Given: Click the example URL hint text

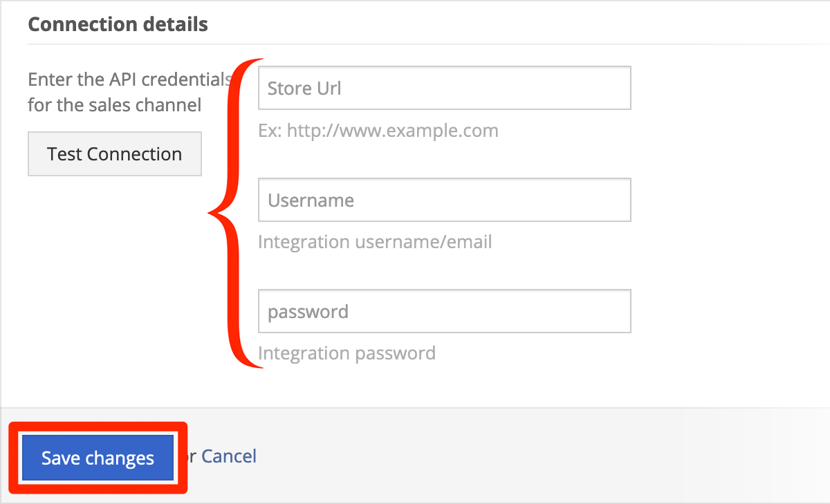Looking at the screenshot, I should [x=378, y=131].
